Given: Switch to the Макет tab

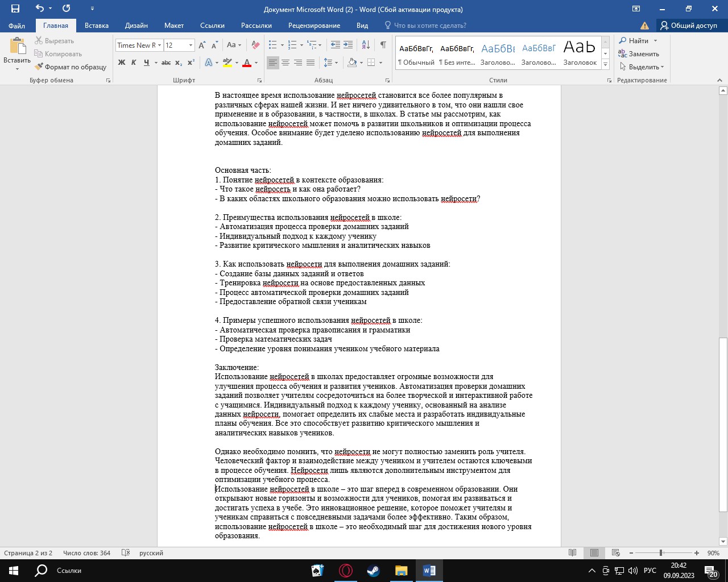Looking at the screenshot, I should click(x=174, y=26).
